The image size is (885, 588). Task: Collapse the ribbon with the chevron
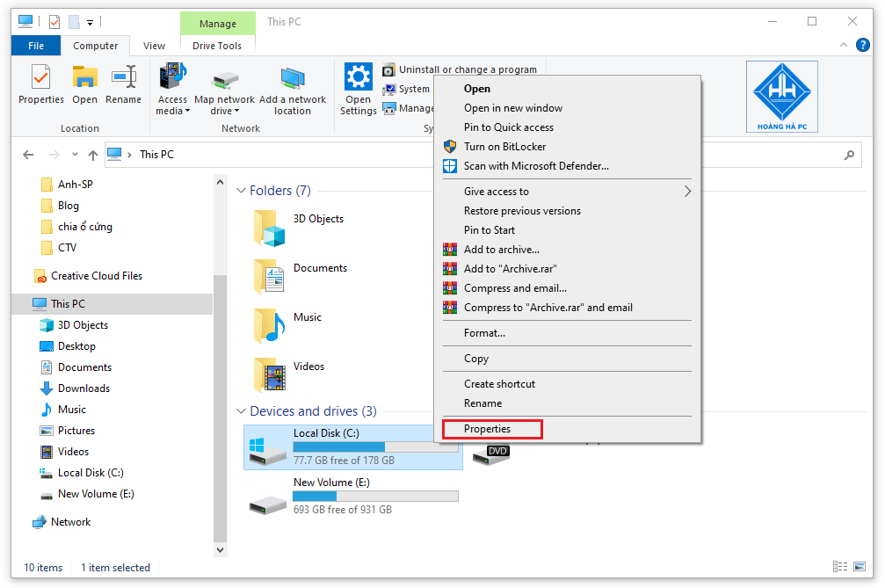843,45
